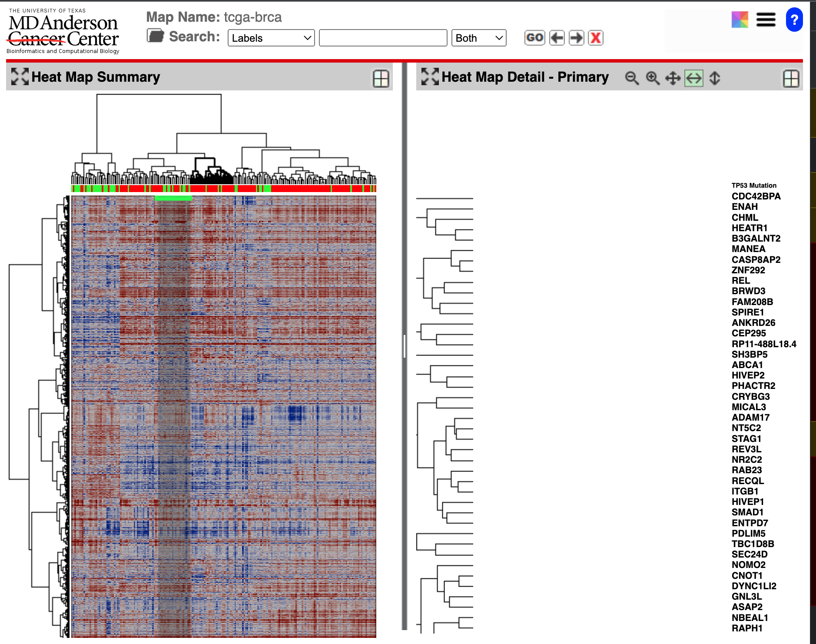Toggle horizontal ribbon mode icon
The height and width of the screenshot is (644, 816).
point(694,78)
